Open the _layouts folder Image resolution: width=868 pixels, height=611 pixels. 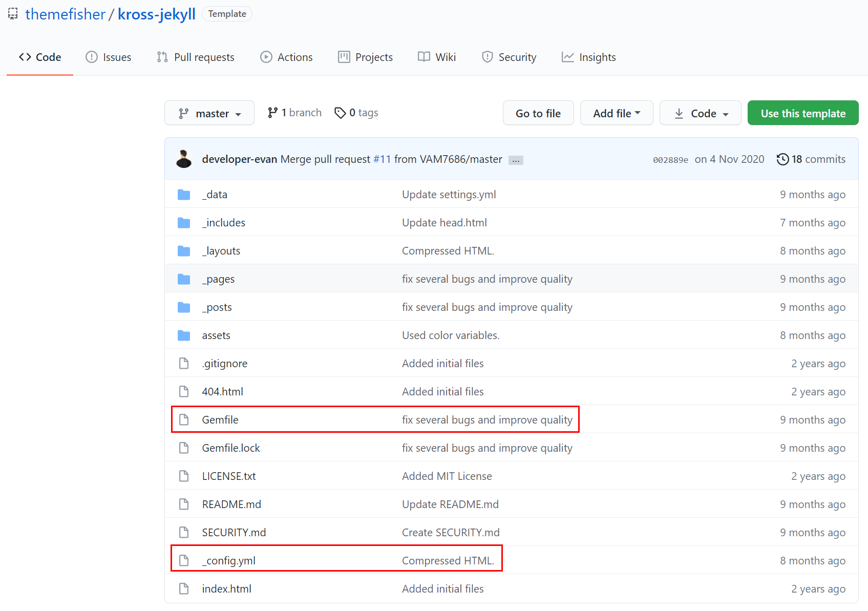(x=221, y=251)
